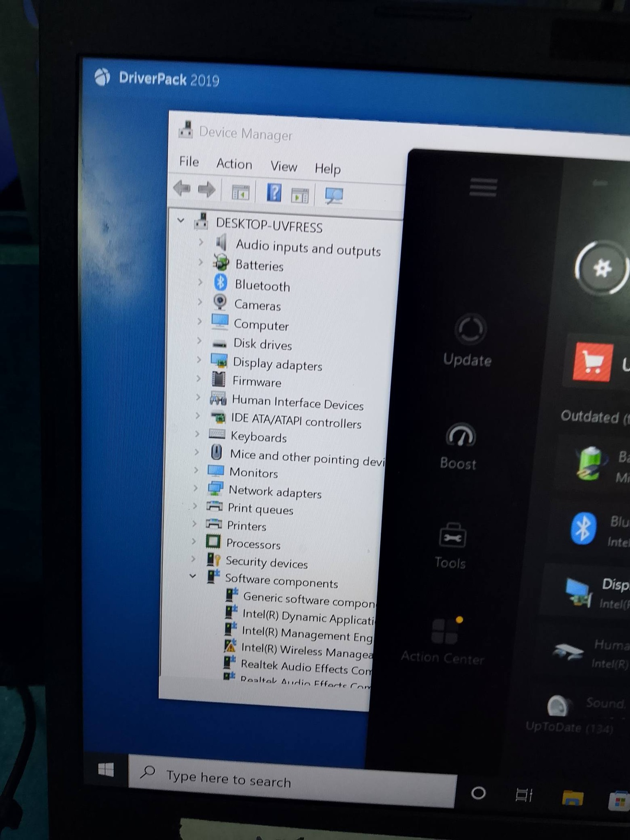The width and height of the screenshot is (630, 840).
Task: Open the Windows Start menu
Action: 106,770
